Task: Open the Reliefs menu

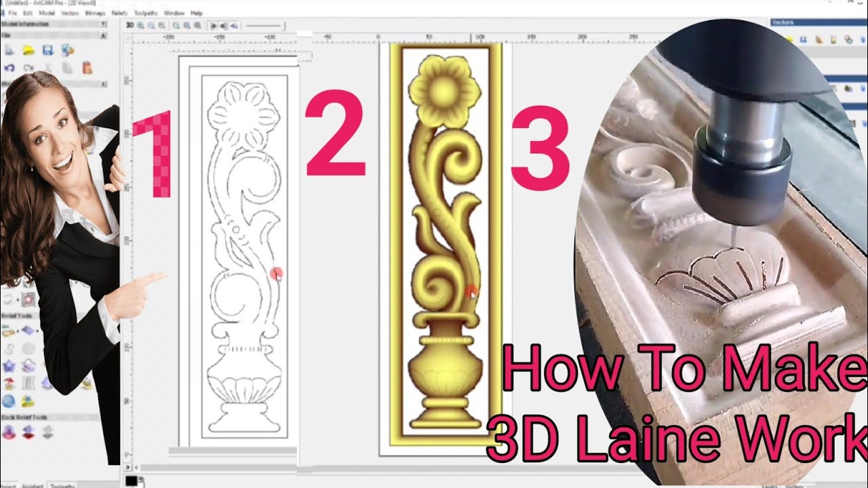Action: [x=119, y=13]
